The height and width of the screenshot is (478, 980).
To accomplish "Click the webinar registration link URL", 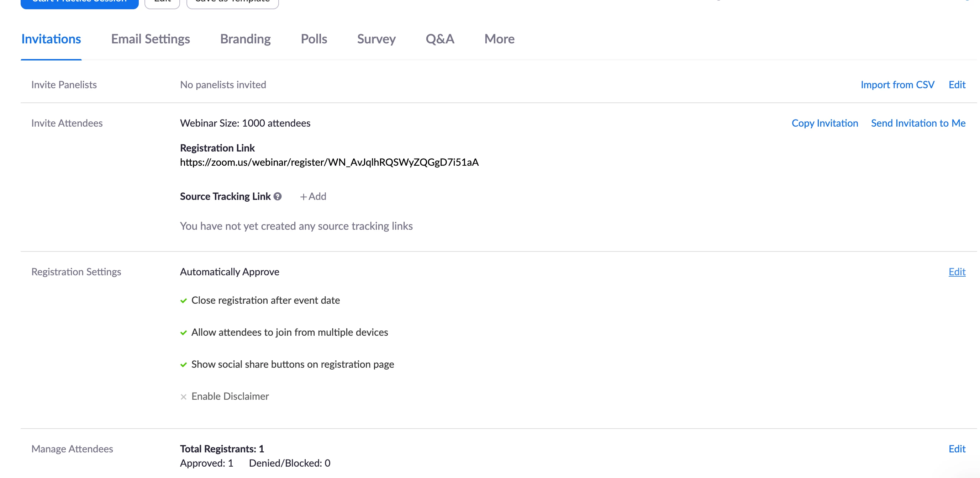I will (329, 163).
